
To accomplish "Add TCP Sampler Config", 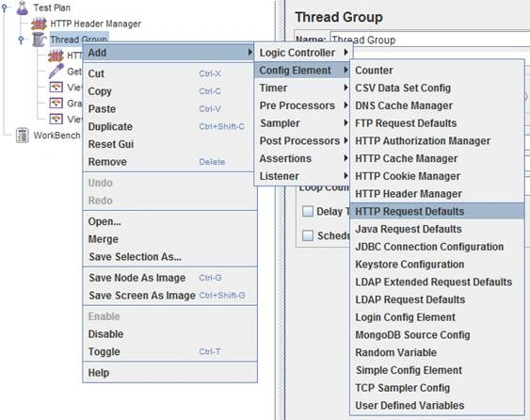I will (437, 388).
